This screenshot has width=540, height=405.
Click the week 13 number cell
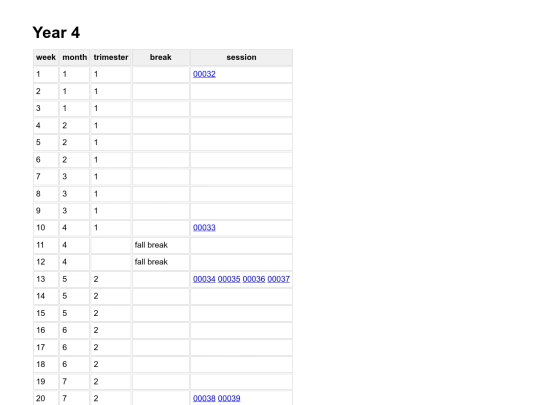tap(46, 279)
